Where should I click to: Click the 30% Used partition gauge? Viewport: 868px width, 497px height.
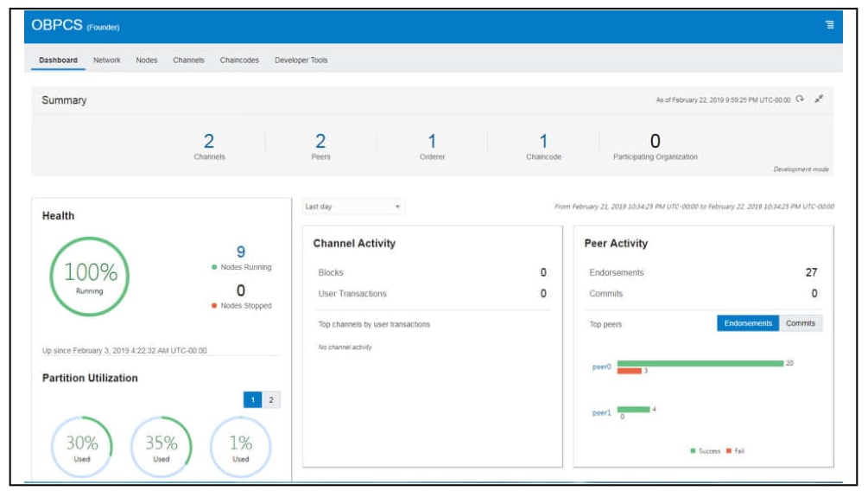(x=82, y=447)
